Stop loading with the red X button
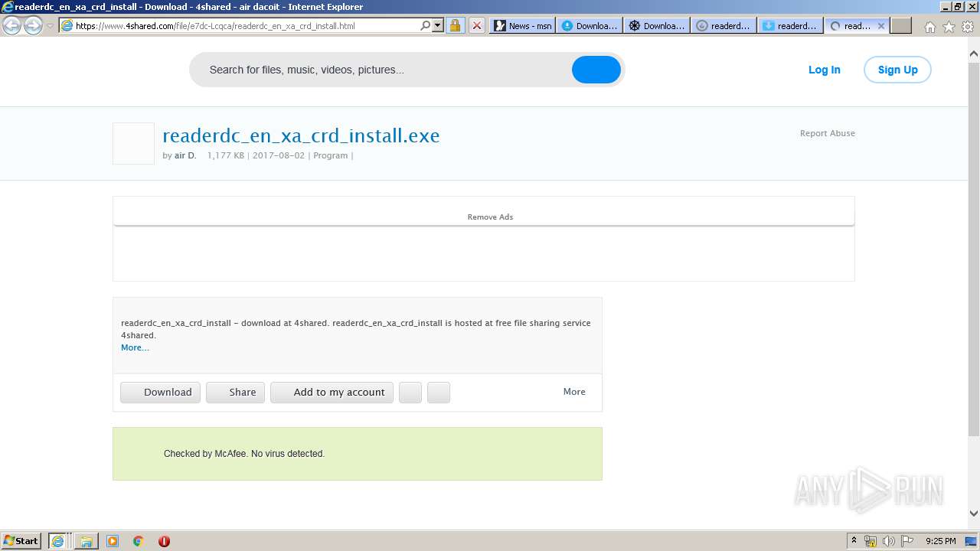Image resolution: width=980 pixels, height=551 pixels. 476,25
